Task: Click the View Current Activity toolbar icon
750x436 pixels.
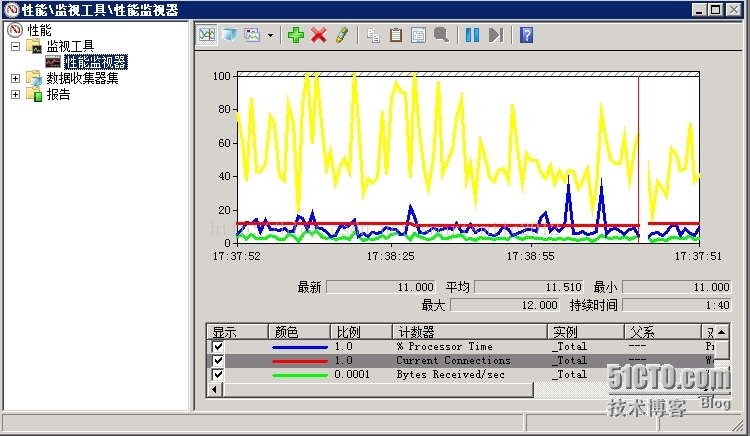Action: point(207,35)
